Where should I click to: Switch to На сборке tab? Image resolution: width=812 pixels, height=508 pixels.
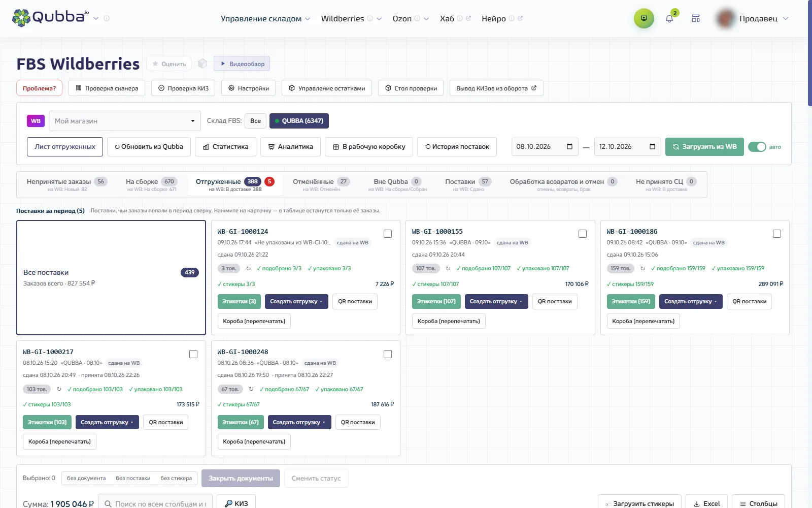coord(152,184)
